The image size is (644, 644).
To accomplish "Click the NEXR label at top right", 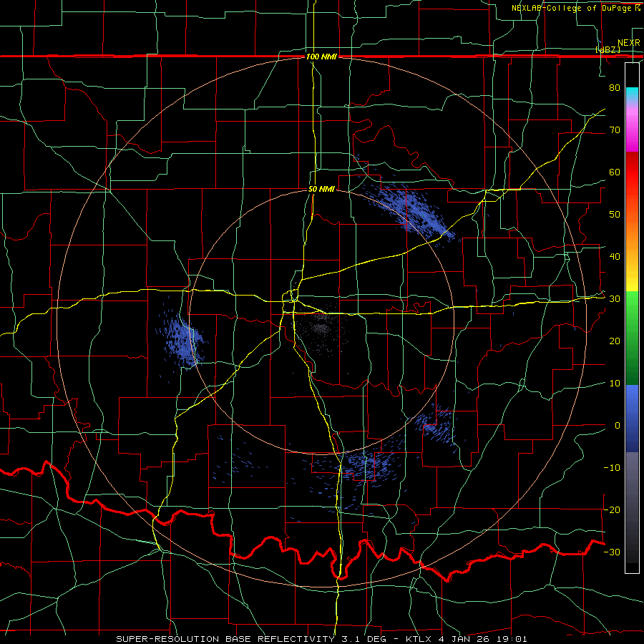I will point(628,43).
